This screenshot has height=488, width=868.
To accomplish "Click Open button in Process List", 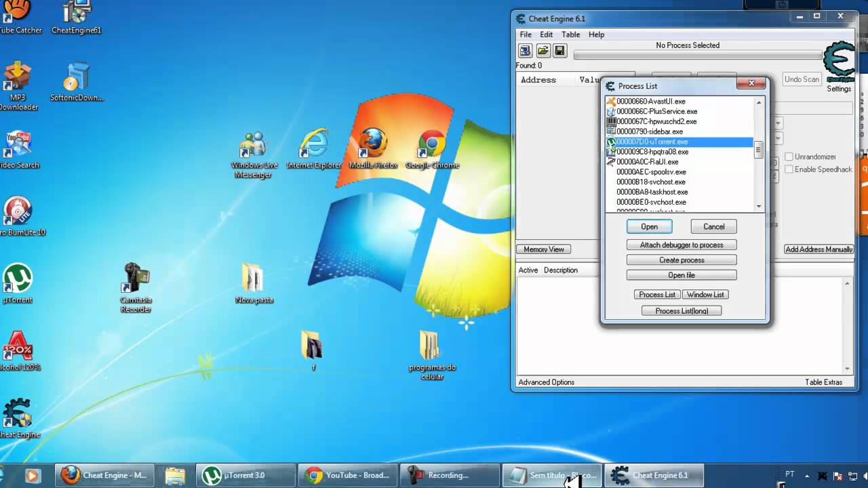I will 649,227.
